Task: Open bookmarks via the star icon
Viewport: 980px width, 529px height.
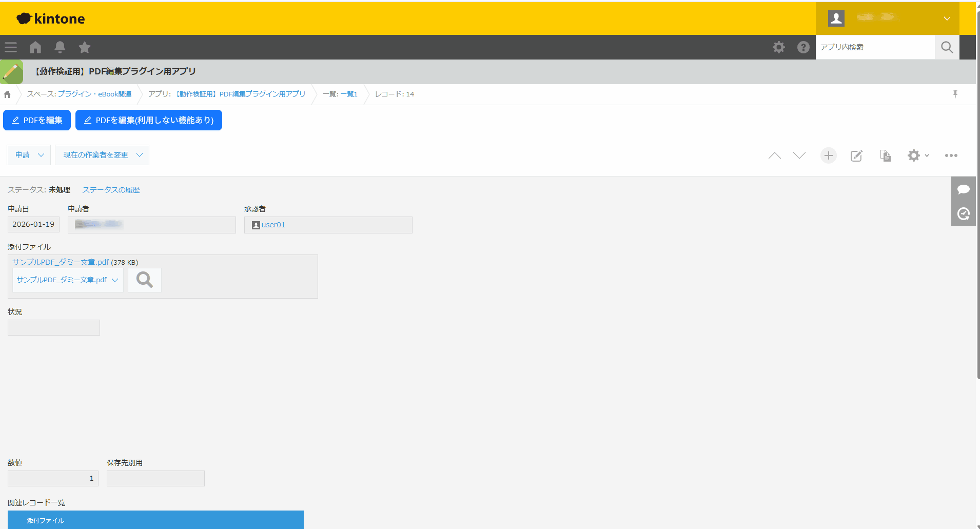Action: click(x=85, y=47)
